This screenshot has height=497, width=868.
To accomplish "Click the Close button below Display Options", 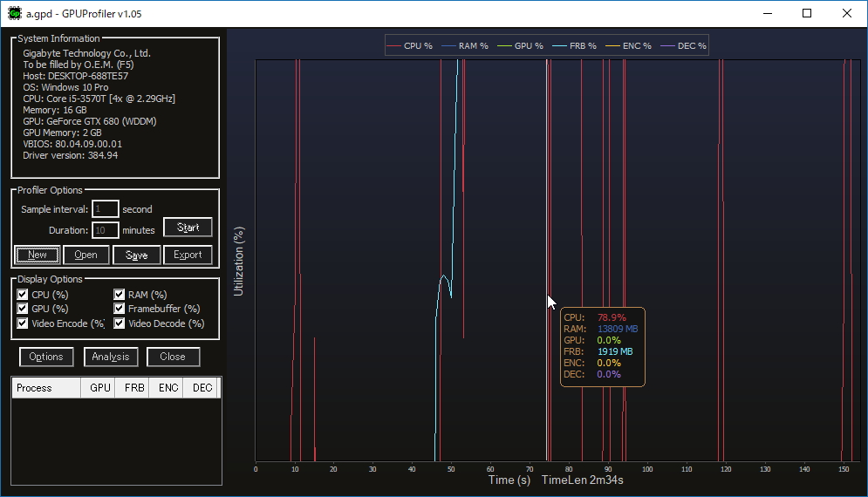I will coord(173,357).
